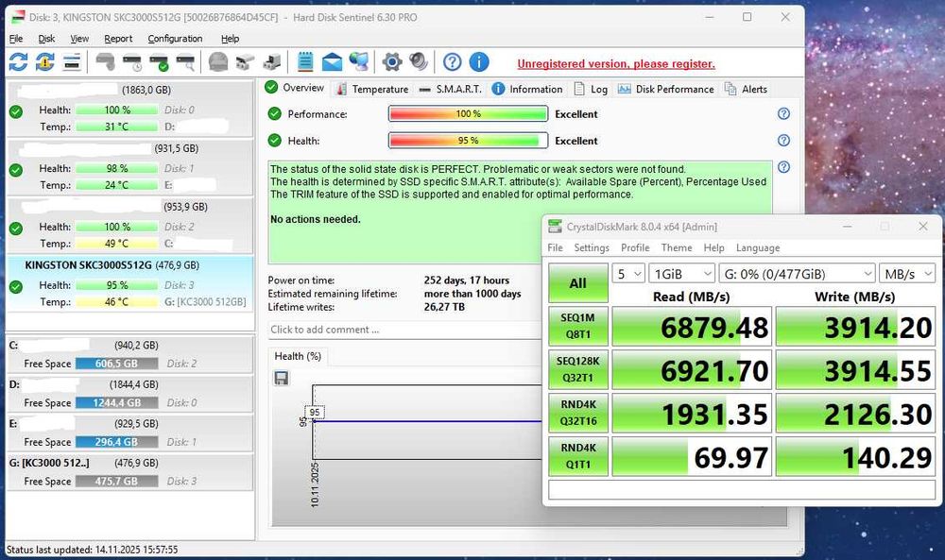Select the Health (%) chart tab
Image resolution: width=945 pixels, height=560 pixels.
tap(298, 356)
